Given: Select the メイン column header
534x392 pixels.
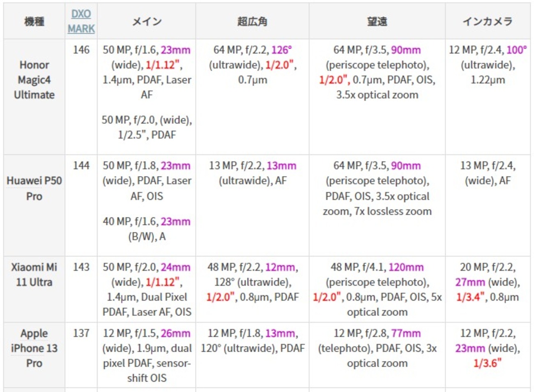Looking at the screenshot, I should (146, 21).
